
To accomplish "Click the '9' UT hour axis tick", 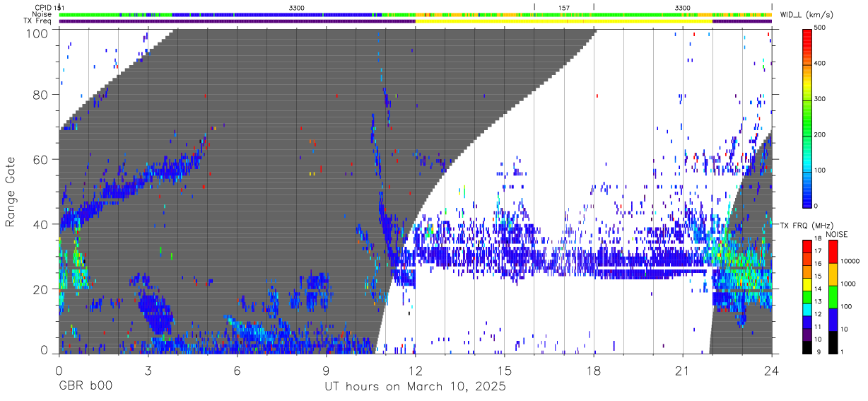I will click(x=326, y=370).
